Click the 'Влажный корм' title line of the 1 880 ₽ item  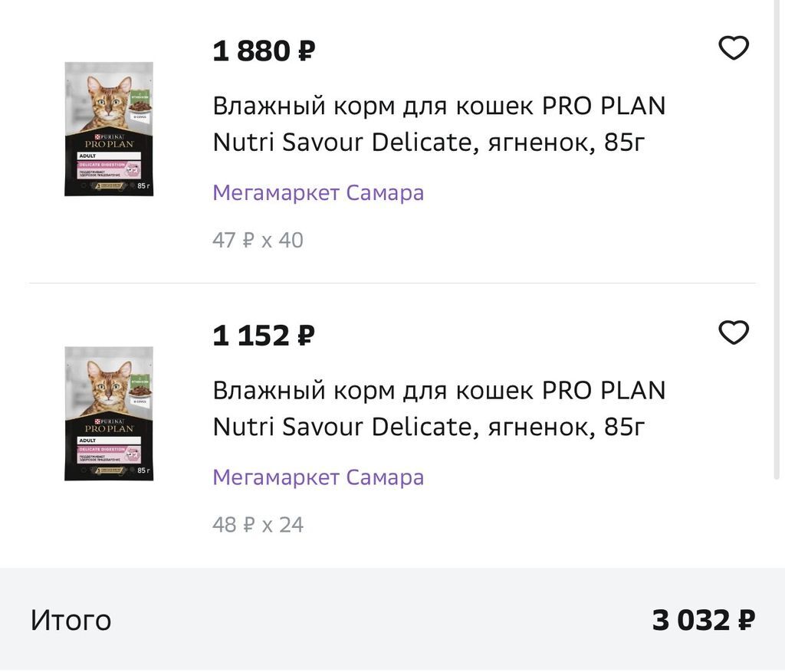[438, 106]
